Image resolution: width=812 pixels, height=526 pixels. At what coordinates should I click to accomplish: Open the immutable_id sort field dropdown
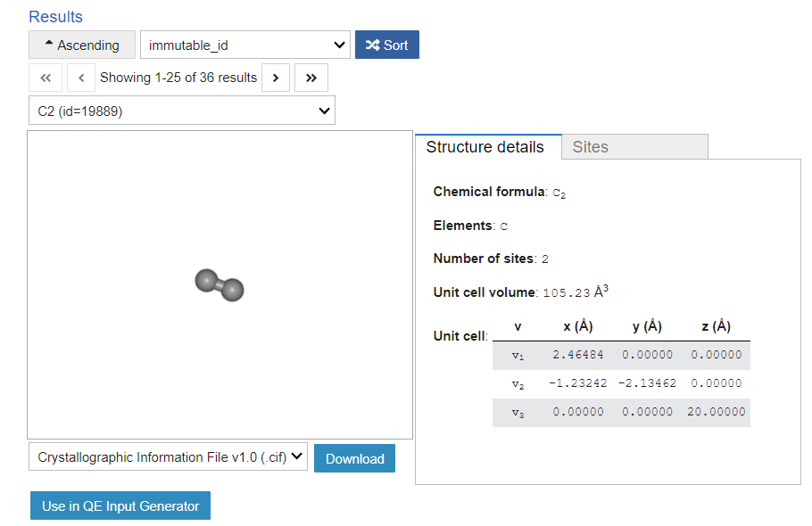(244, 45)
